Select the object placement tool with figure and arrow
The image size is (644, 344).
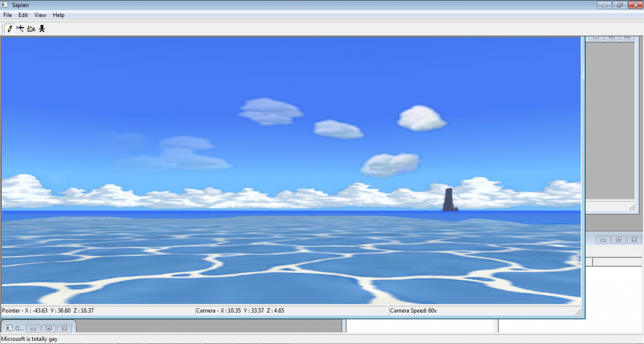(20, 29)
